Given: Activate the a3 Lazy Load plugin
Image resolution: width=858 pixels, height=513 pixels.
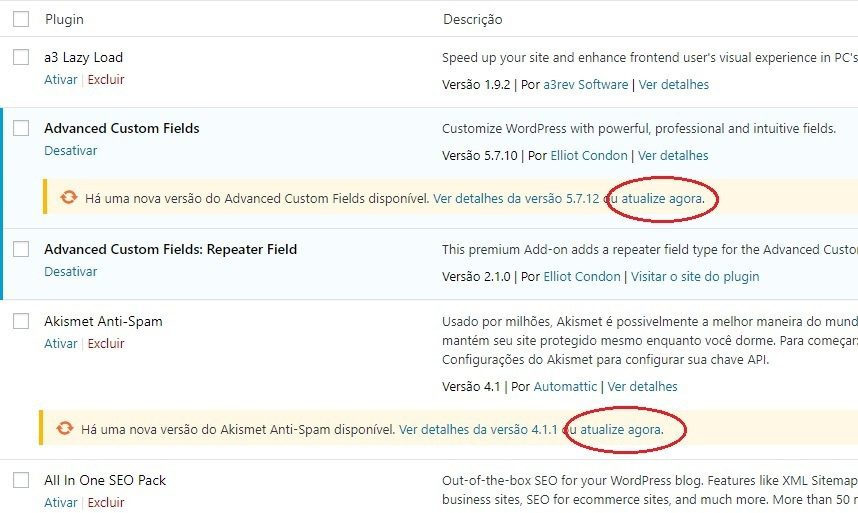Looking at the screenshot, I should (x=60, y=80).
